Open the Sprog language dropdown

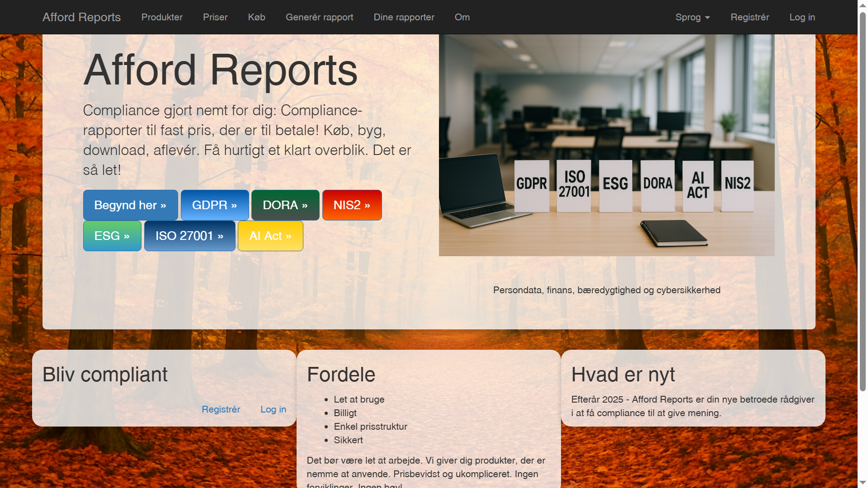pos(689,17)
